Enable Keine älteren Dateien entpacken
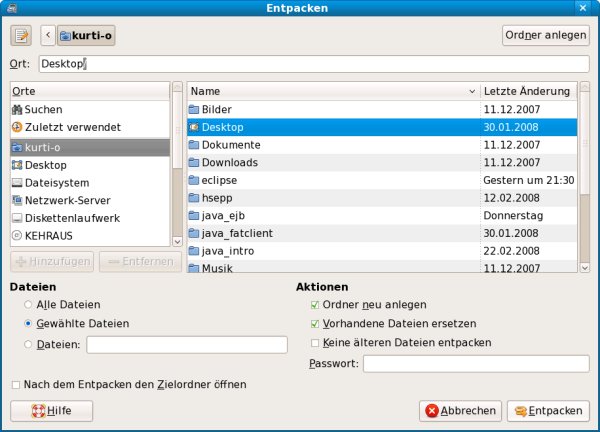The height and width of the screenshot is (432, 600). (315, 343)
